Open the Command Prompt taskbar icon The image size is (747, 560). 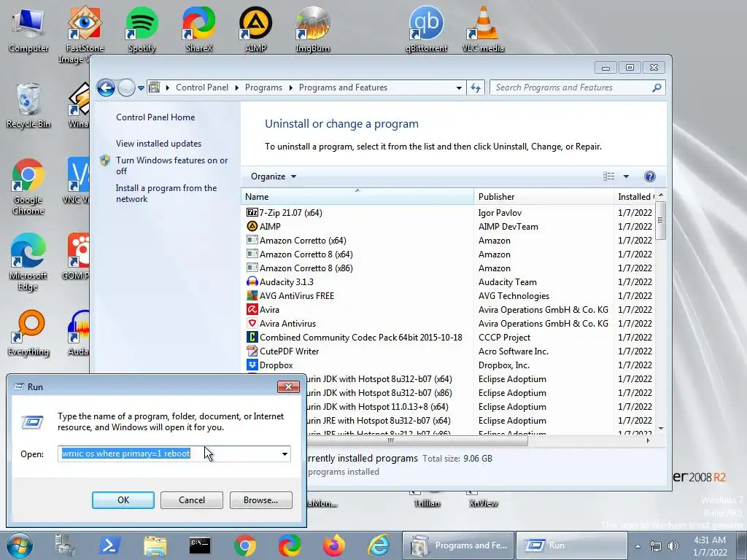(x=200, y=545)
